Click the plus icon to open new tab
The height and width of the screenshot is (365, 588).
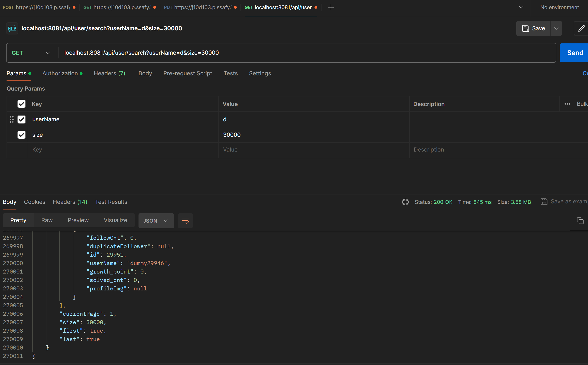coord(331,7)
